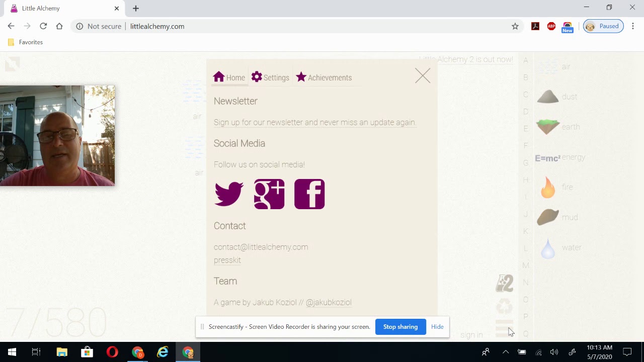Viewport: 644px width, 362px height.
Task: Jump to letter F in alphabet index
Action: pyautogui.click(x=526, y=146)
